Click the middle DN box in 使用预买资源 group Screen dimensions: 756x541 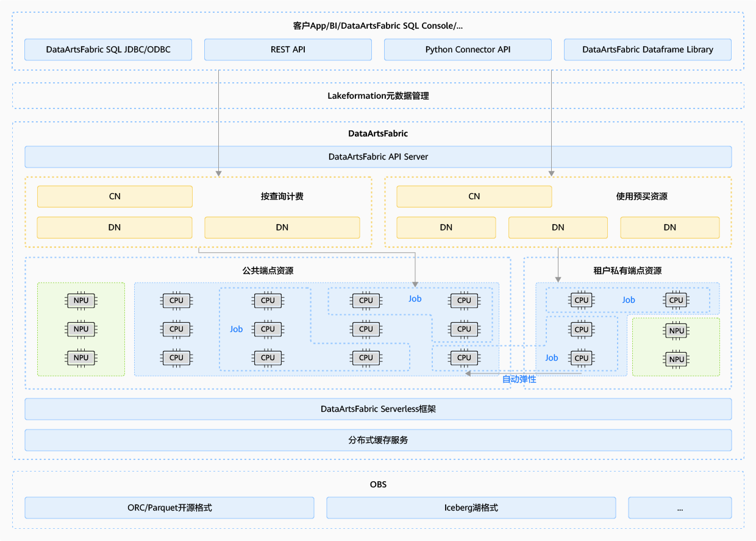click(558, 227)
